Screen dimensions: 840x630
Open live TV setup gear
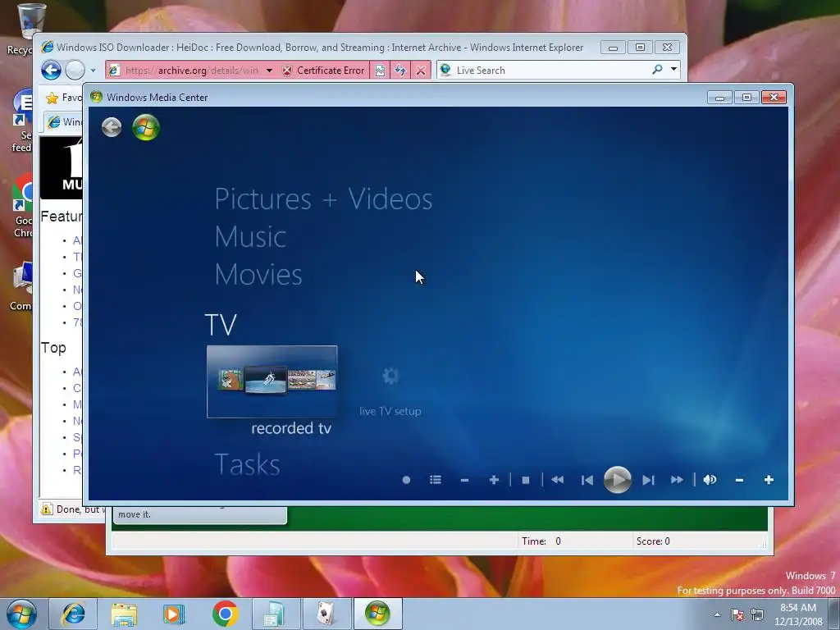(x=390, y=376)
